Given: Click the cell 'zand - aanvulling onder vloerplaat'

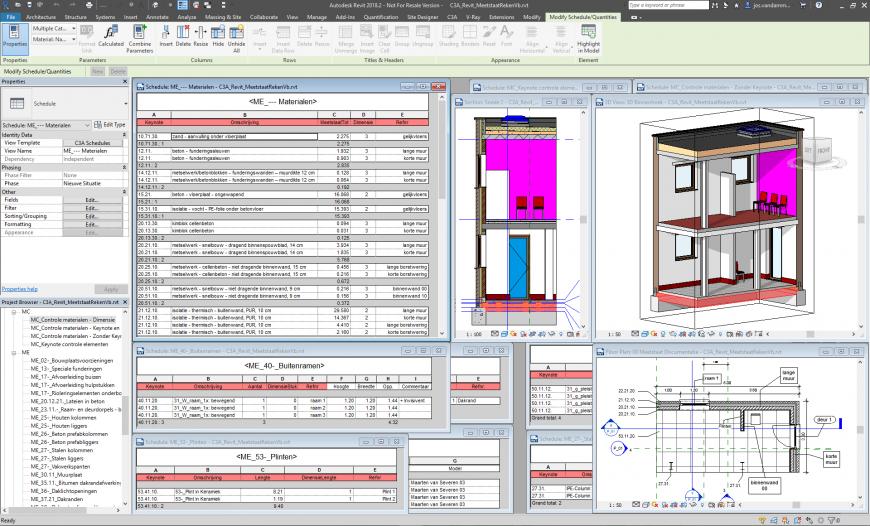Looking at the screenshot, I should (244, 136).
